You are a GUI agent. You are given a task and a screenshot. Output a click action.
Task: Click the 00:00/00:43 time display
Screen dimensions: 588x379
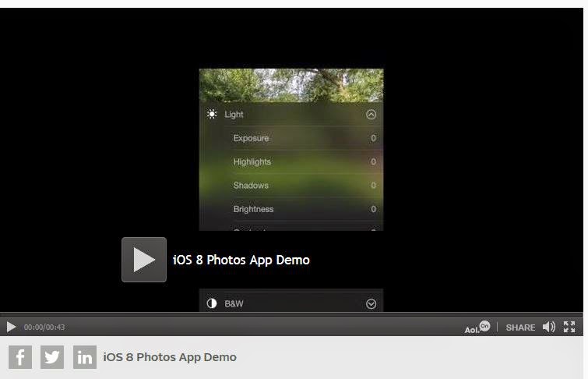44,328
